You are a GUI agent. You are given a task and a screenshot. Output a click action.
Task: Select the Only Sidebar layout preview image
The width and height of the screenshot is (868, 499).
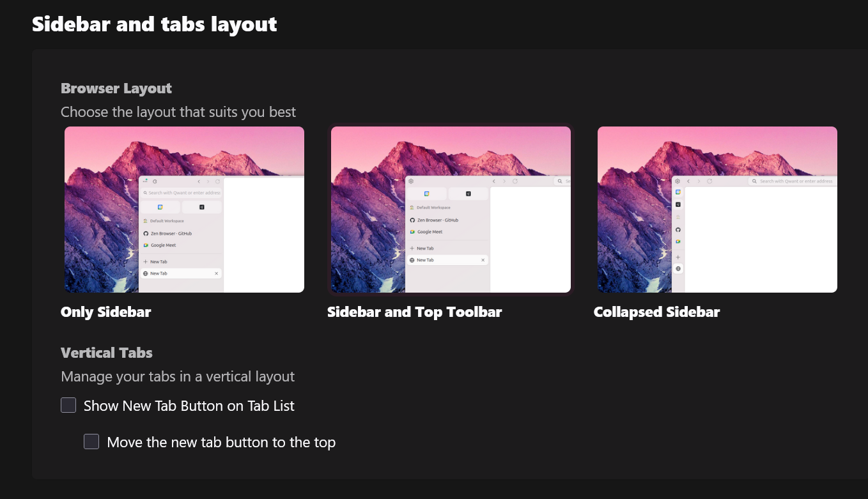click(184, 210)
